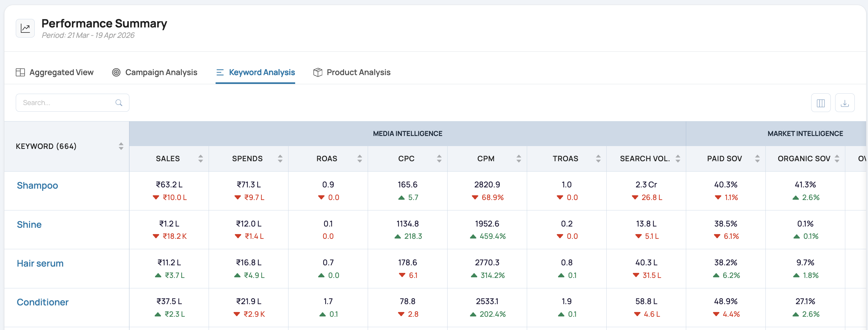Sort by ORGANIC SOV column
Viewport: 868px width, 330px height.
click(x=837, y=159)
